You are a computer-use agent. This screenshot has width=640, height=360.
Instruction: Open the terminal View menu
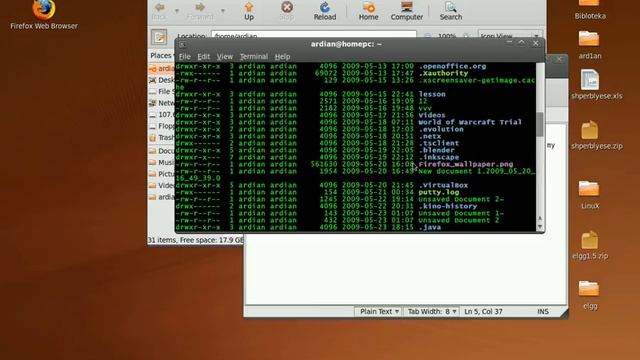tap(224, 57)
